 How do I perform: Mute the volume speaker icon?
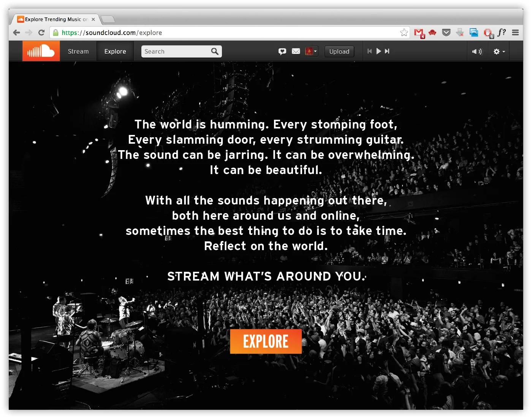click(x=477, y=51)
